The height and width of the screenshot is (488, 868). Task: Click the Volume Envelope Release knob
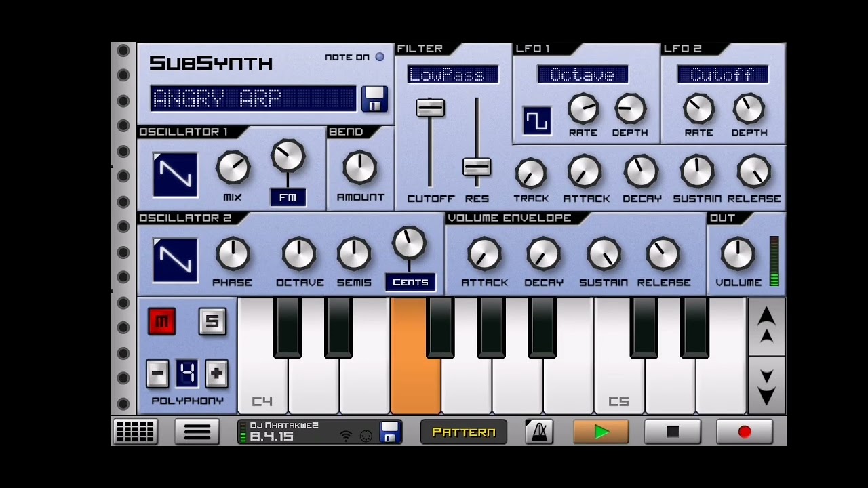point(663,253)
